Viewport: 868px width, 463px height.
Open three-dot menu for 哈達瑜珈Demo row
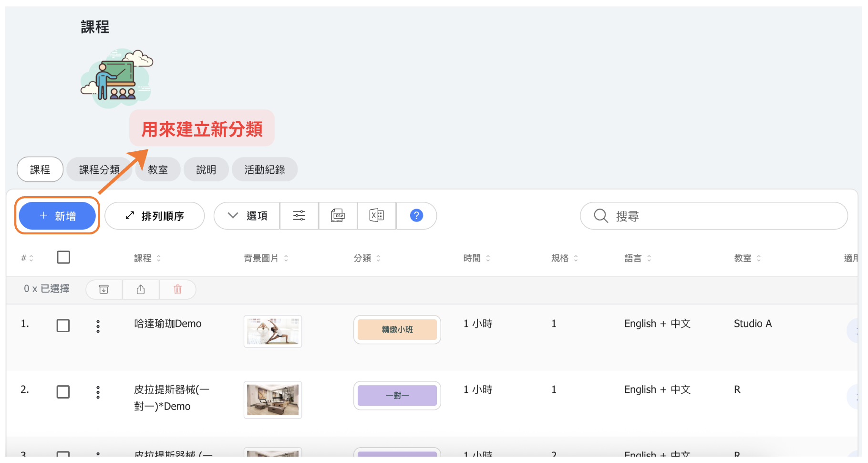click(x=98, y=326)
